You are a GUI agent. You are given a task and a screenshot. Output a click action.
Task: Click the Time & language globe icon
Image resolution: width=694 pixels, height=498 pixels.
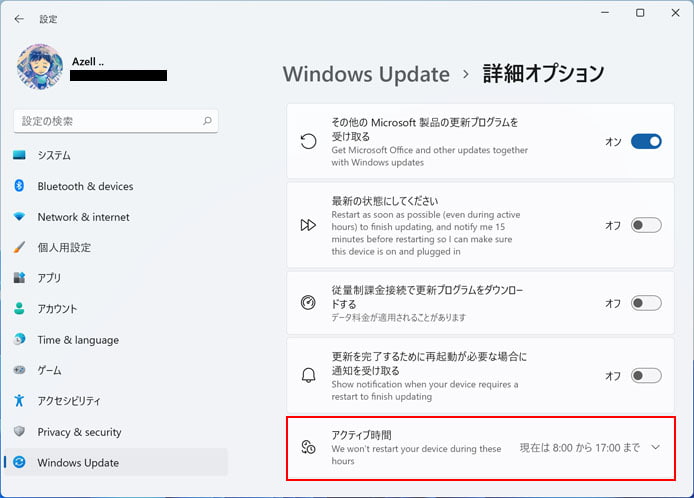(19, 339)
